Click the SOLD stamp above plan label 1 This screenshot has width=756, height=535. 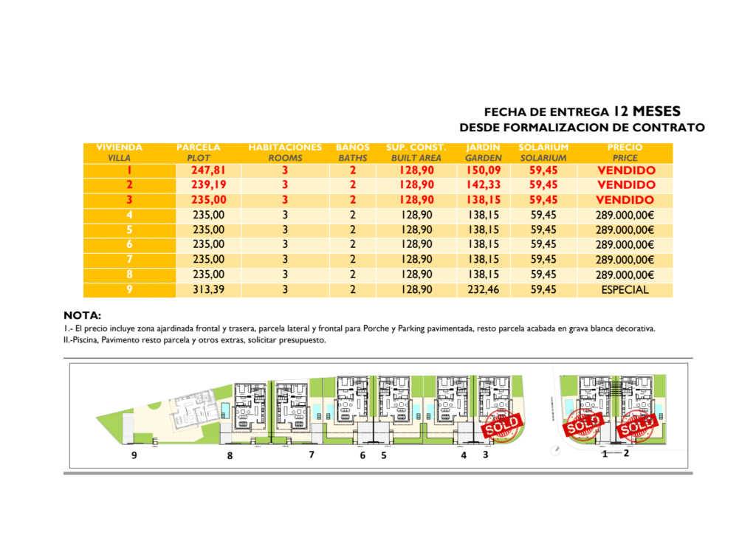coord(583,425)
